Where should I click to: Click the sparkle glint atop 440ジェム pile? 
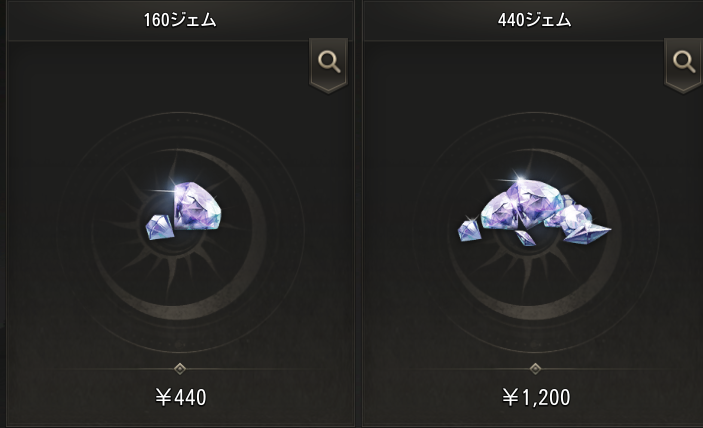[519, 178]
